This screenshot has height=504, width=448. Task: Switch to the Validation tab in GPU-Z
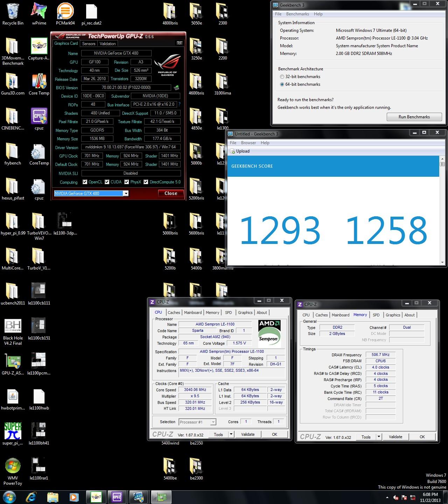[107, 44]
